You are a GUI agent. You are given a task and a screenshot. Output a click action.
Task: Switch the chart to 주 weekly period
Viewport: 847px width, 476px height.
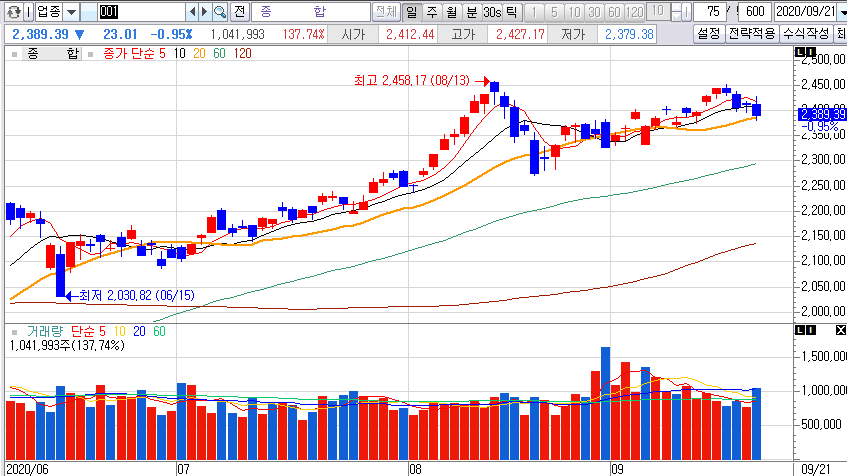point(432,11)
